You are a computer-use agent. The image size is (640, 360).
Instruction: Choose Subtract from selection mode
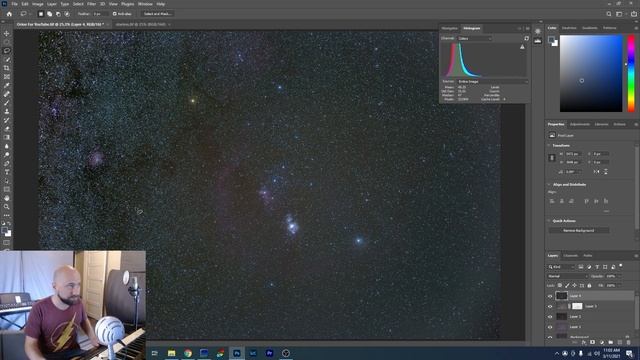tap(58, 14)
